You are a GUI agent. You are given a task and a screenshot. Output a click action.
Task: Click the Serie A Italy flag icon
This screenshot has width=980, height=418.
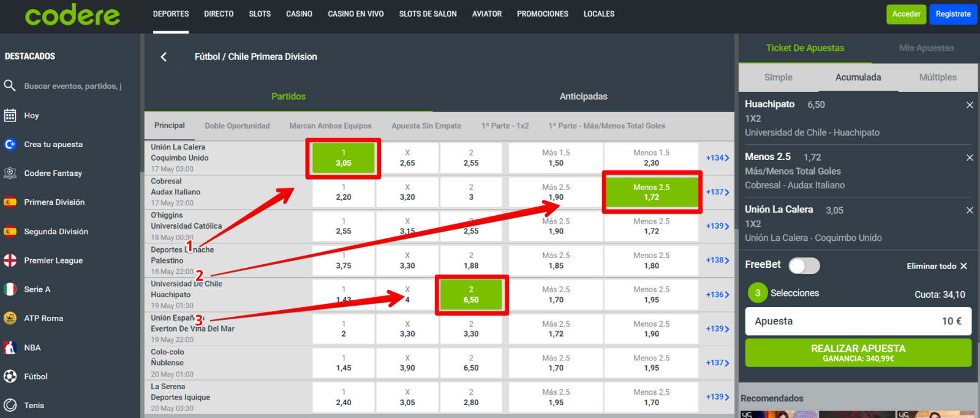click(10, 289)
